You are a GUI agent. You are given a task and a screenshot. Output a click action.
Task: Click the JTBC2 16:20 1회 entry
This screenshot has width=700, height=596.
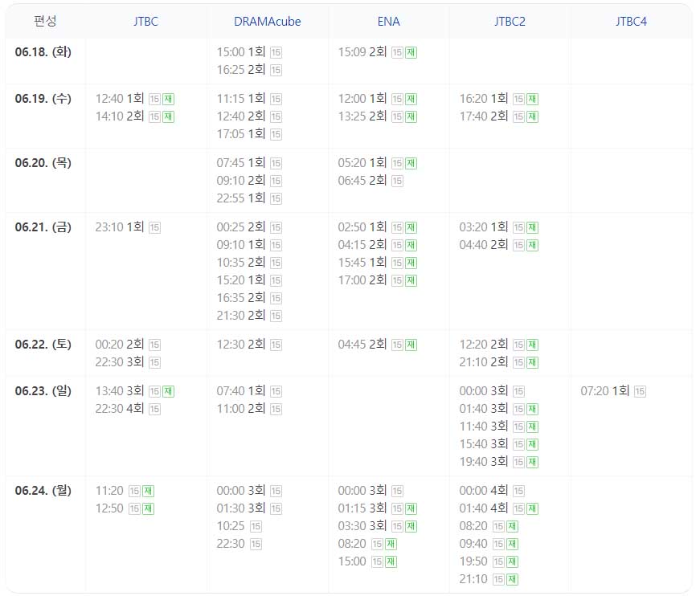(x=484, y=98)
